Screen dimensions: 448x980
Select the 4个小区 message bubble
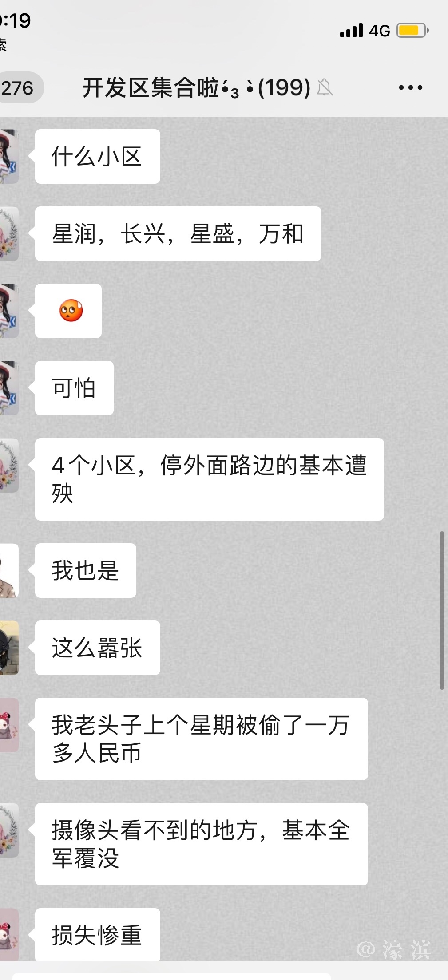point(209,479)
